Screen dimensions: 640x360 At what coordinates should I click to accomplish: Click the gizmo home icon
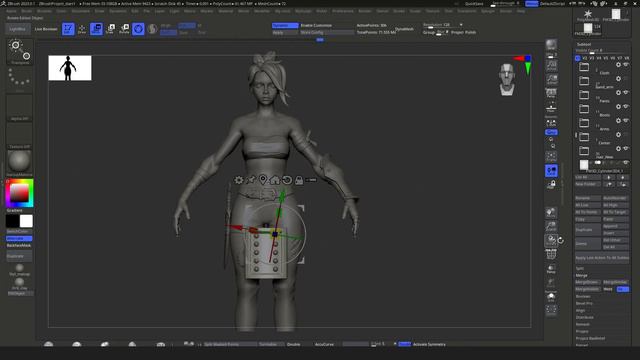pyautogui.click(x=275, y=180)
